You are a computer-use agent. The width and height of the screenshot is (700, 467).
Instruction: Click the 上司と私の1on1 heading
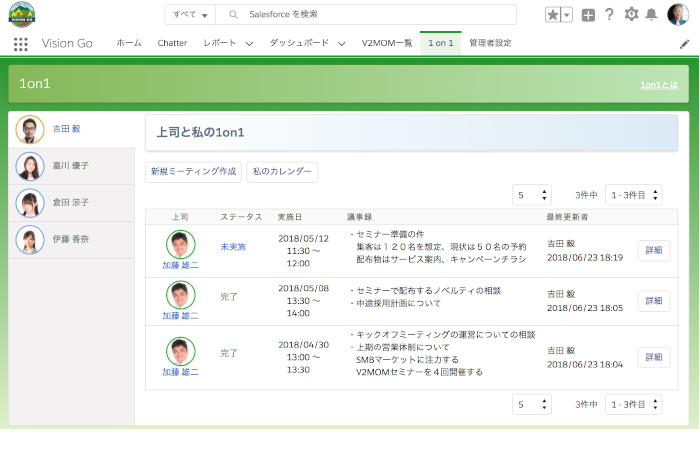pyautogui.click(x=200, y=133)
